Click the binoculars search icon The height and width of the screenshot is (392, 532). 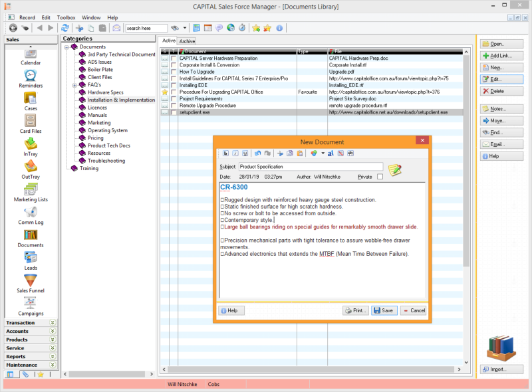(175, 28)
